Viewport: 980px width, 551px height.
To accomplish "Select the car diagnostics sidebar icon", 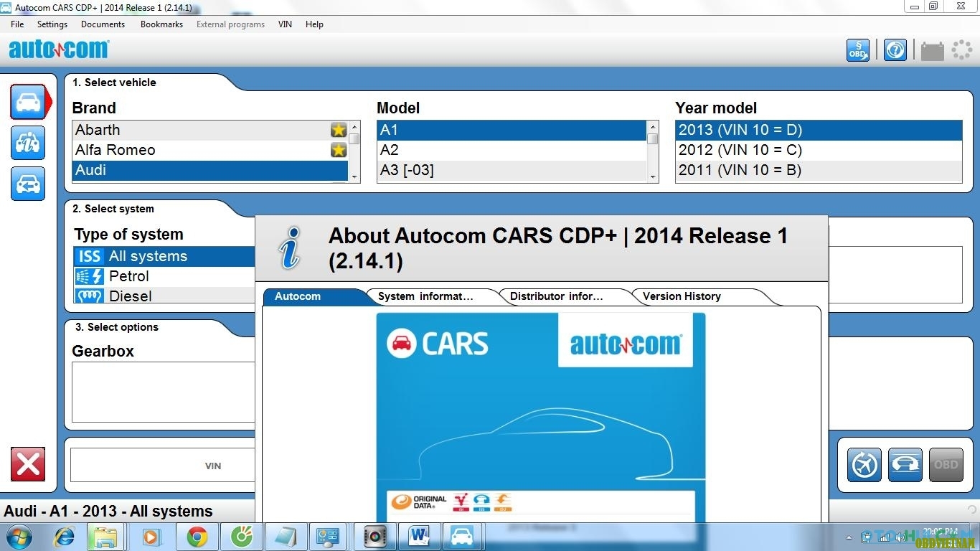I will (28, 102).
